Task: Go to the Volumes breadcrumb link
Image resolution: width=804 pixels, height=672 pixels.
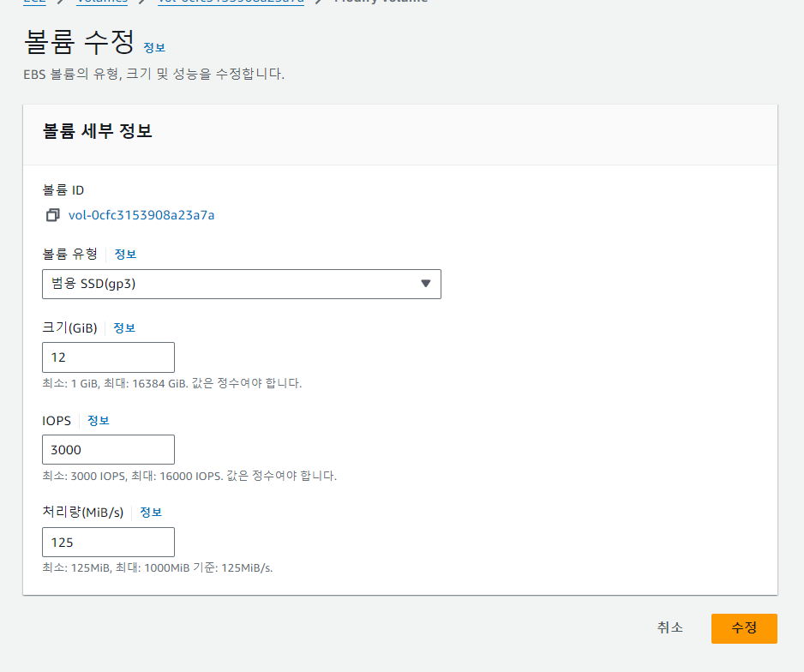Action: coord(102,2)
